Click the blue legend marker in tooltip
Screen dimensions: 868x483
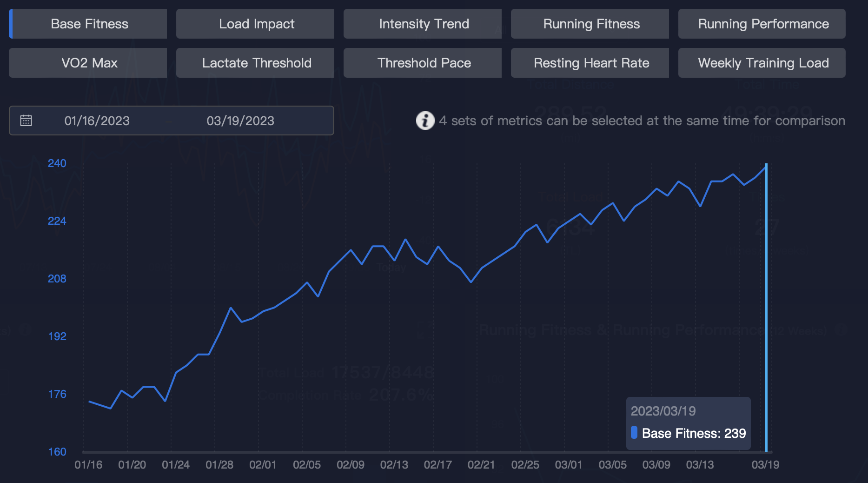pyautogui.click(x=634, y=432)
